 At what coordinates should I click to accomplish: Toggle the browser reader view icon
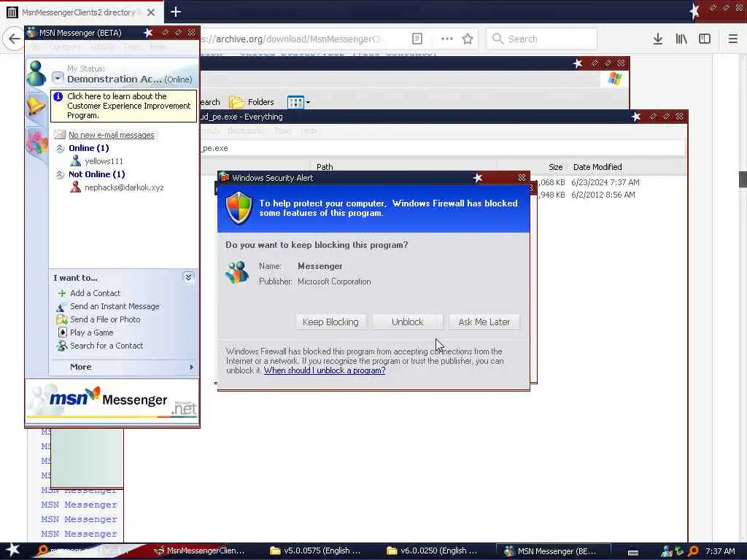pyautogui.click(x=417, y=39)
